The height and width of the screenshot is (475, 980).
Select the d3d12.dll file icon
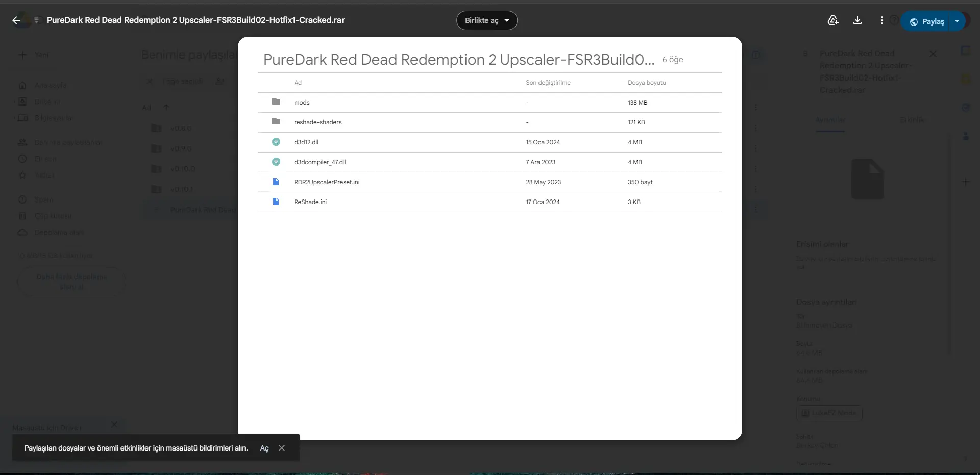(276, 142)
